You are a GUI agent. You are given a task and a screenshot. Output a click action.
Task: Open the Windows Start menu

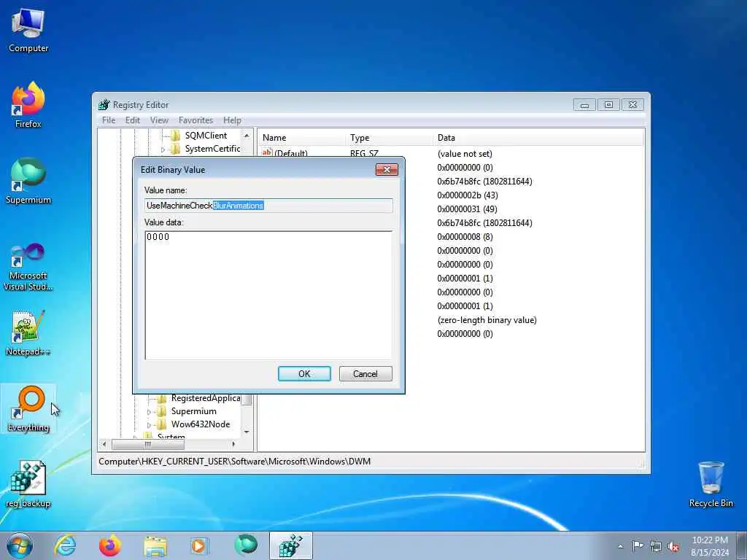coord(20,545)
